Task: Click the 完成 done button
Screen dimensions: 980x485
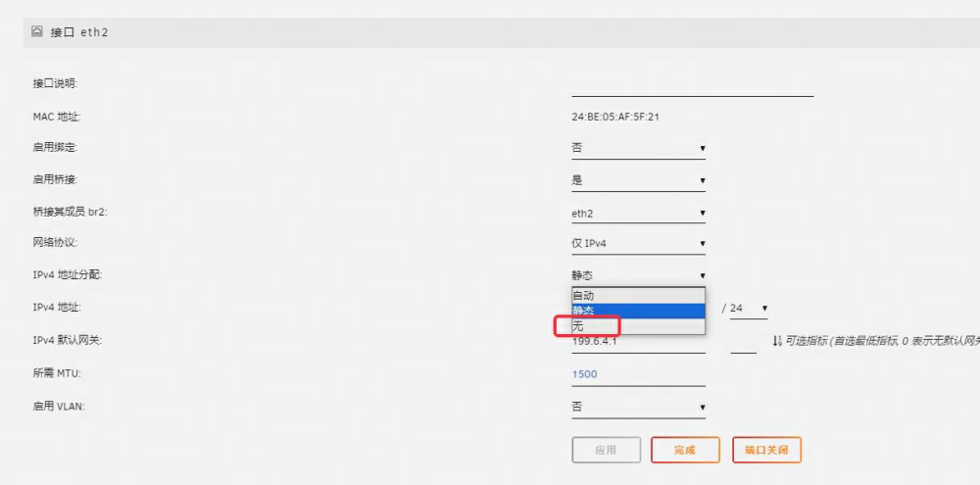Action: (686, 450)
